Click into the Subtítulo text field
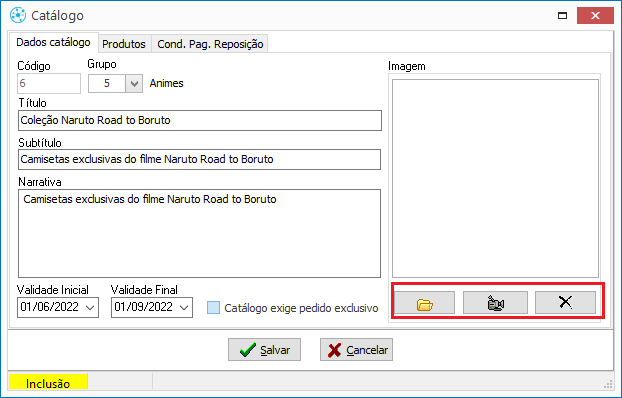This screenshot has width=622, height=398. coord(200,160)
